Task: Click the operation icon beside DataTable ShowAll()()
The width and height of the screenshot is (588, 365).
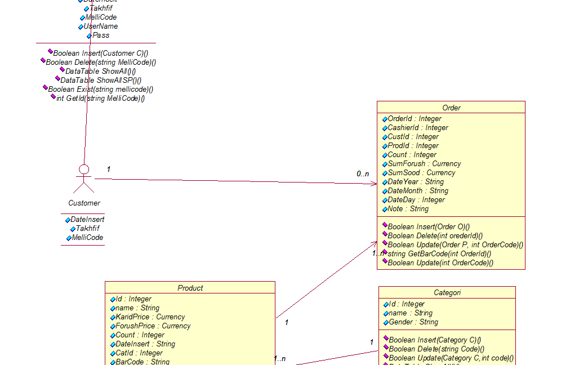Action: point(63,70)
